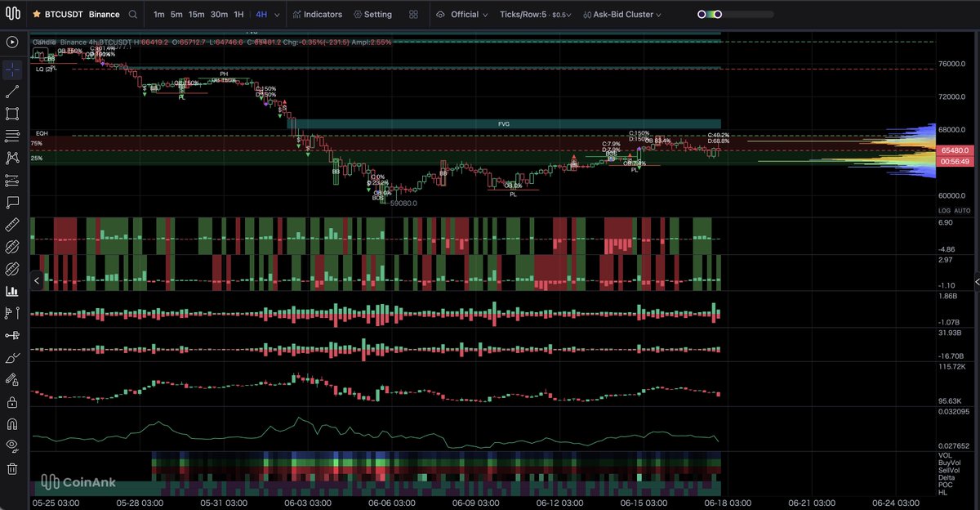This screenshot has width=980, height=510.
Task: Click the second striped band tool icon
Action: click(x=12, y=268)
